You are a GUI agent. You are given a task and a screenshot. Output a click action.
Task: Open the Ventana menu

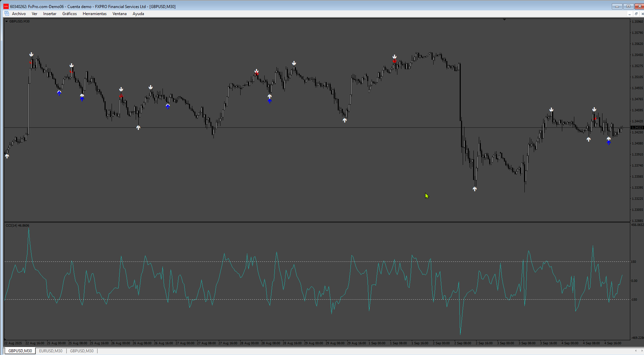pos(119,14)
